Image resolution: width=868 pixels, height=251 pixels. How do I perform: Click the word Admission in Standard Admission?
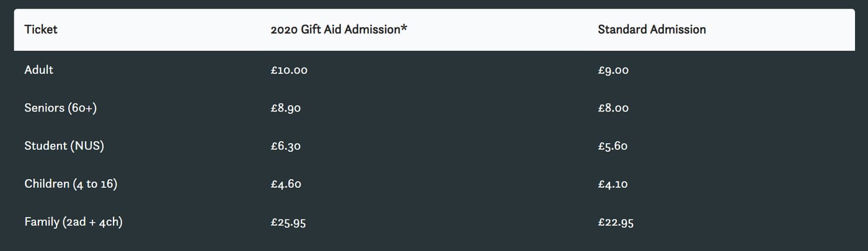tap(679, 29)
